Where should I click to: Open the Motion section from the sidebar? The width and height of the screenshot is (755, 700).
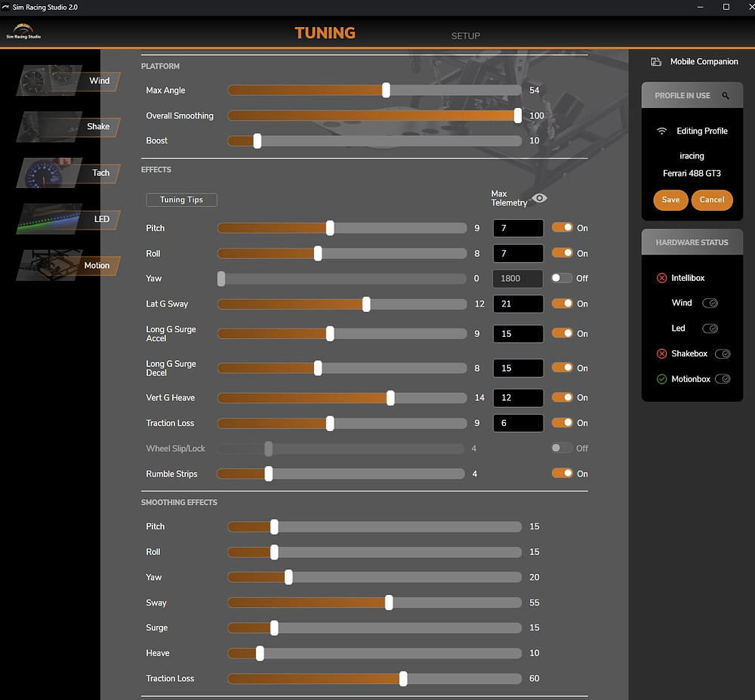click(x=69, y=265)
